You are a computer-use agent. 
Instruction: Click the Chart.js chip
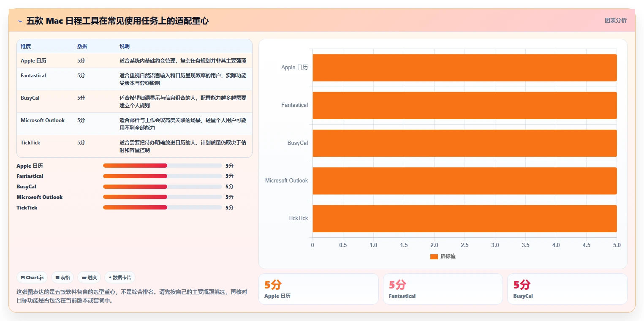coord(32,277)
